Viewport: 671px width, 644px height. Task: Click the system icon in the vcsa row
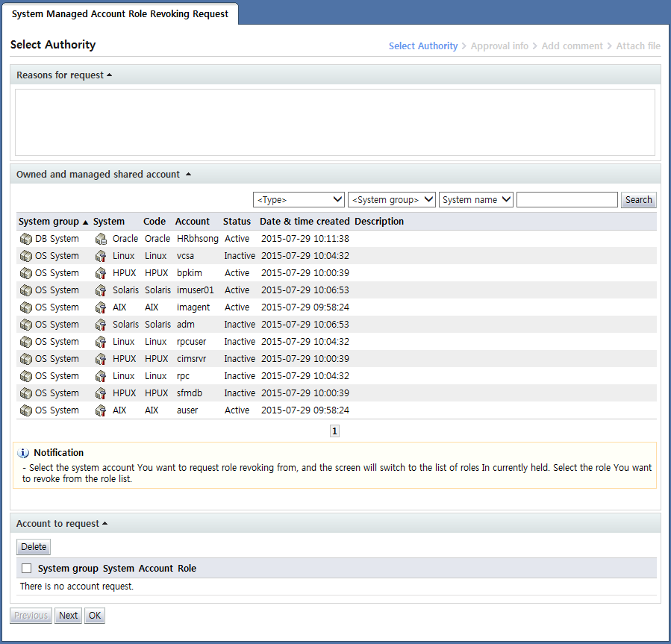coord(102,256)
